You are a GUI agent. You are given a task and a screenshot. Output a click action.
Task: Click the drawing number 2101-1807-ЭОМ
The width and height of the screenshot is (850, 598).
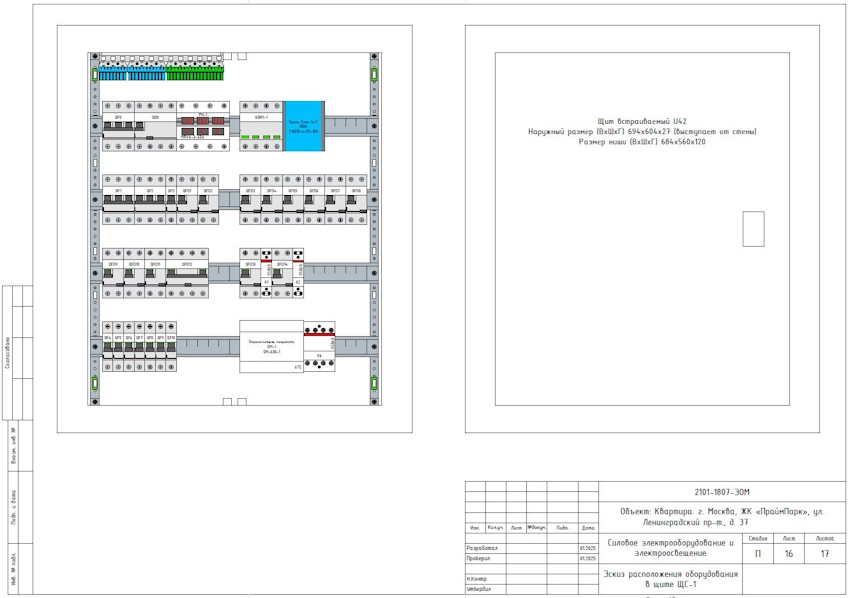coord(721,492)
